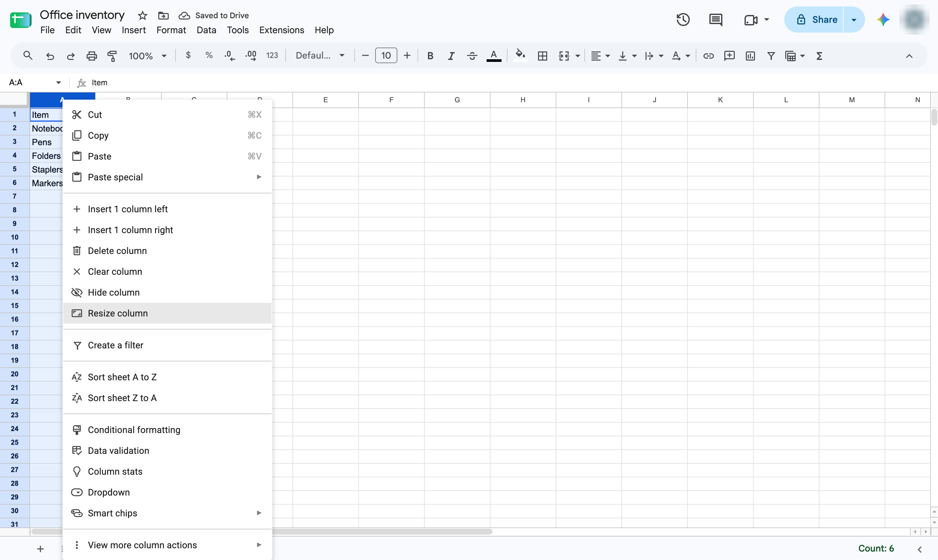The image size is (938, 560).
Task: Expand the name box dropdown arrow
Action: tap(59, 82)
